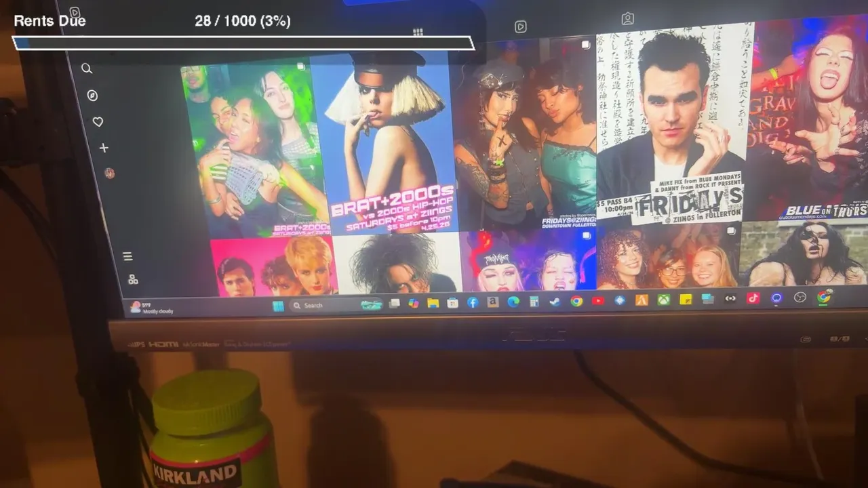
Task: Open the weather widget Mostly cloudy
Action: [x=152, y=308]
